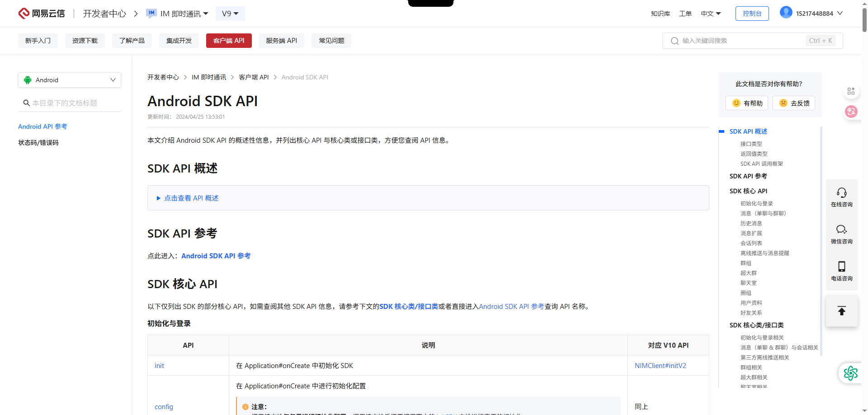
Task: Open the config API link
Action: pos(164,407)
